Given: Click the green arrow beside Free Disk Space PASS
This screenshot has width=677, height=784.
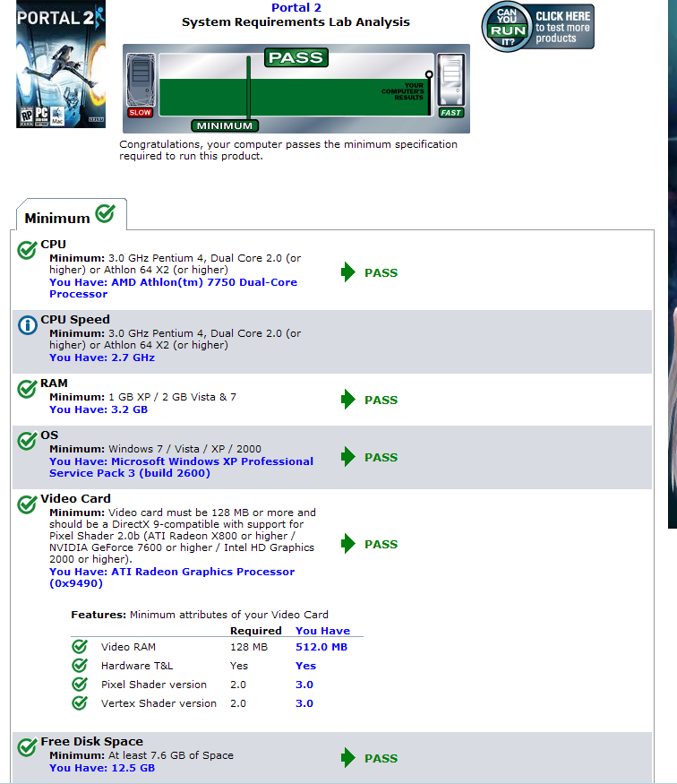Looking at the screenshot, I should (x=347, y=758).
